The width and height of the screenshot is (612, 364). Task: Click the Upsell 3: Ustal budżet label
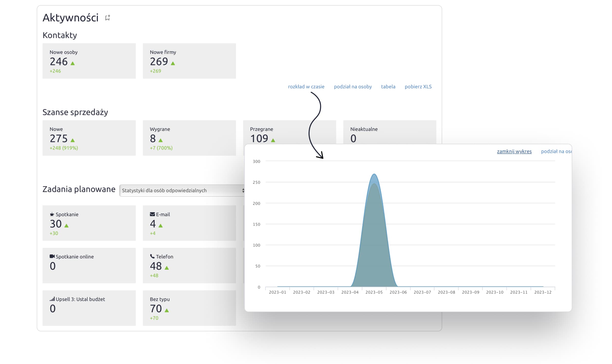click(80, 299)
